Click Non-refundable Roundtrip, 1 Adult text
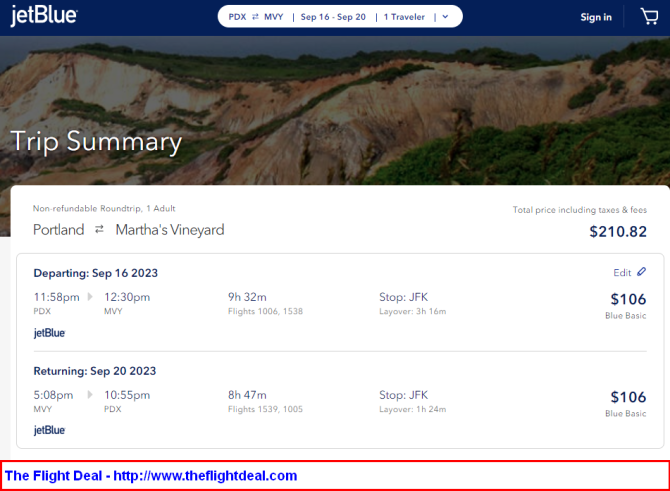The height and width of the screenshot is (491, 670). tap(104, 209)
